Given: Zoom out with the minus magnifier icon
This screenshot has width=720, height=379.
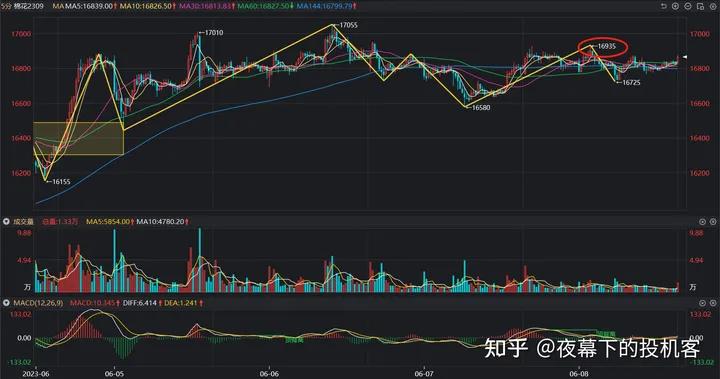Looking at the screenshot, I should [688, 6].
